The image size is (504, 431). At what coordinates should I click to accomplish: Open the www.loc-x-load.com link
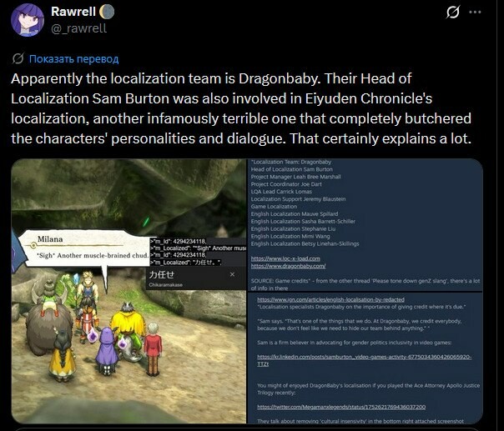point(285,258)
